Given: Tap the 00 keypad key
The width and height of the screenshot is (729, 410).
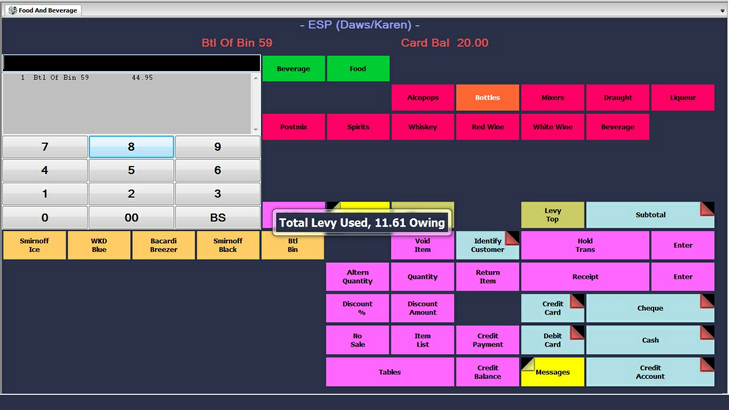Looking at the screenshot, I should 131,217.
